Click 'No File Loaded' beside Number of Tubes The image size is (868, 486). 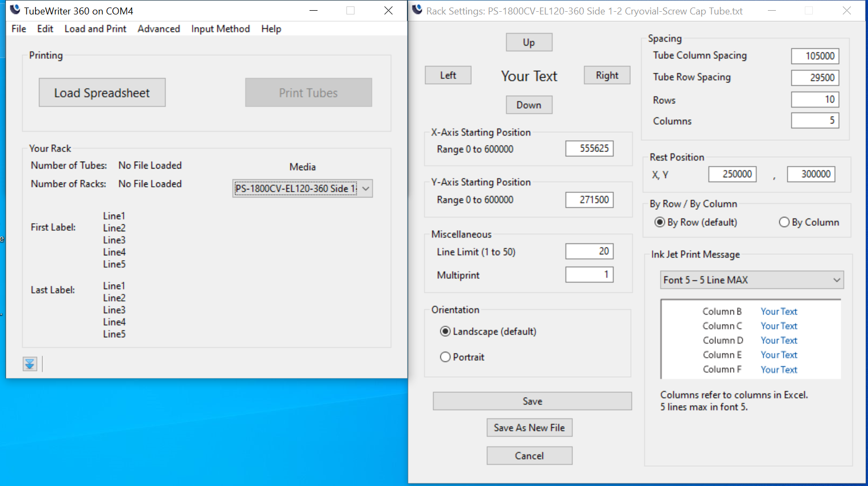(x=150, y=165)
